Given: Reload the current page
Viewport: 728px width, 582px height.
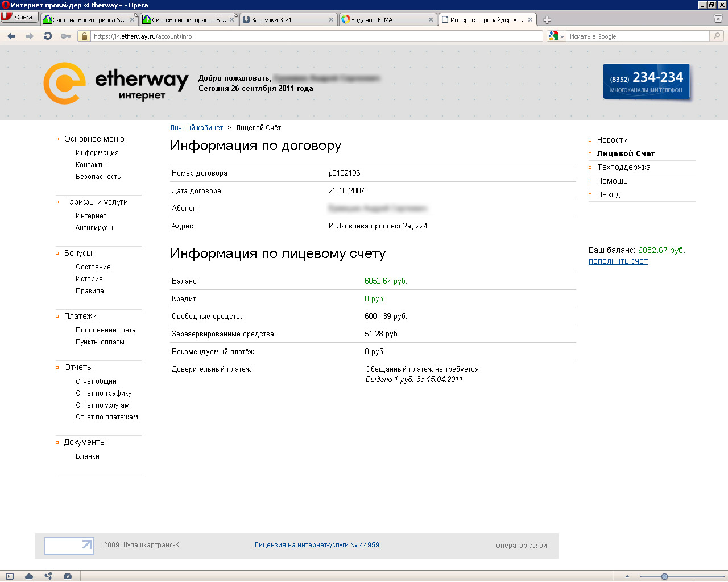Looking at the screenshot, I should click(x=48, y=36).
